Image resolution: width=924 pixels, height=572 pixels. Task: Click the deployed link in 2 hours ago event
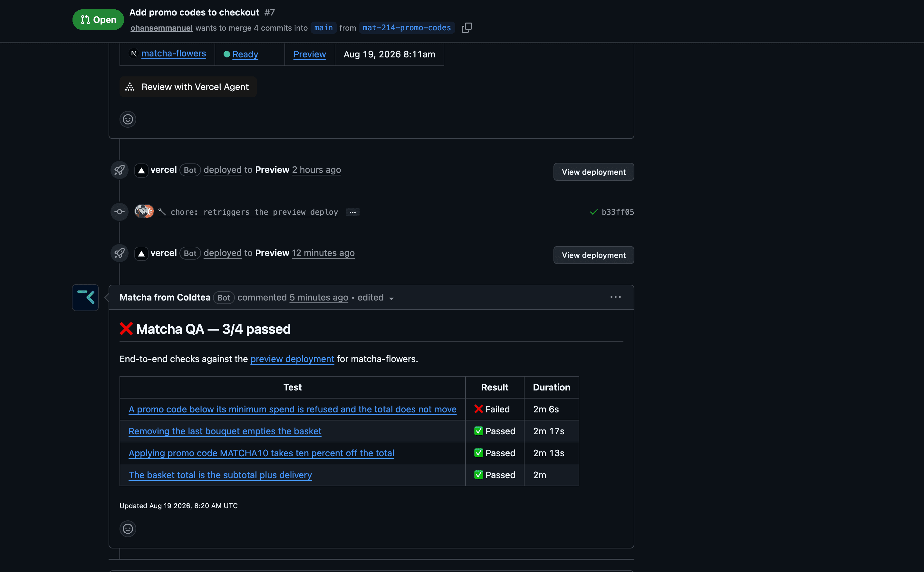[222, 170]
